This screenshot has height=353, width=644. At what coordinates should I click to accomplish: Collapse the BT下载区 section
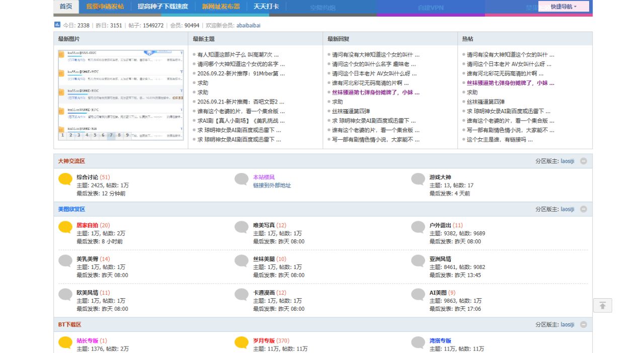click(x=584, y=325)
